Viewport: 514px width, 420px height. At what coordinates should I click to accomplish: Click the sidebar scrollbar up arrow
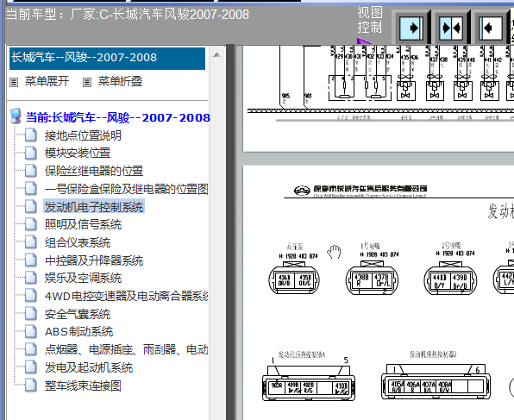tap(216, 54)
